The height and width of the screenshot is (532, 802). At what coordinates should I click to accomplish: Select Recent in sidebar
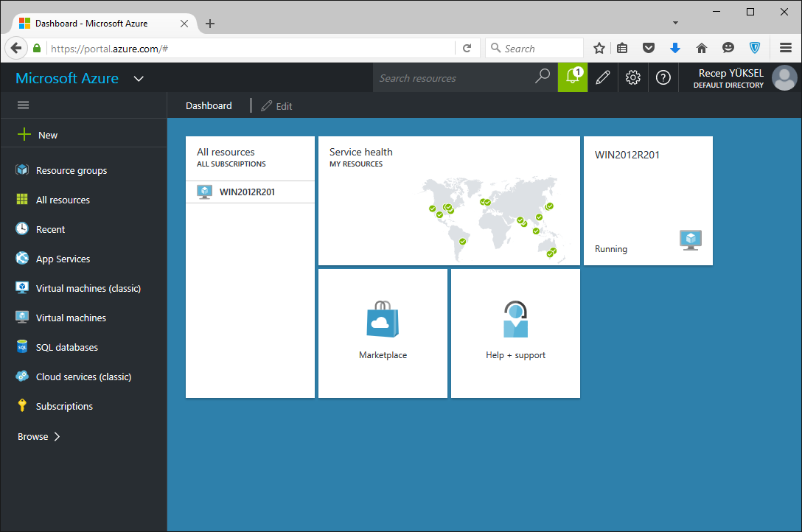pos(50,229)
